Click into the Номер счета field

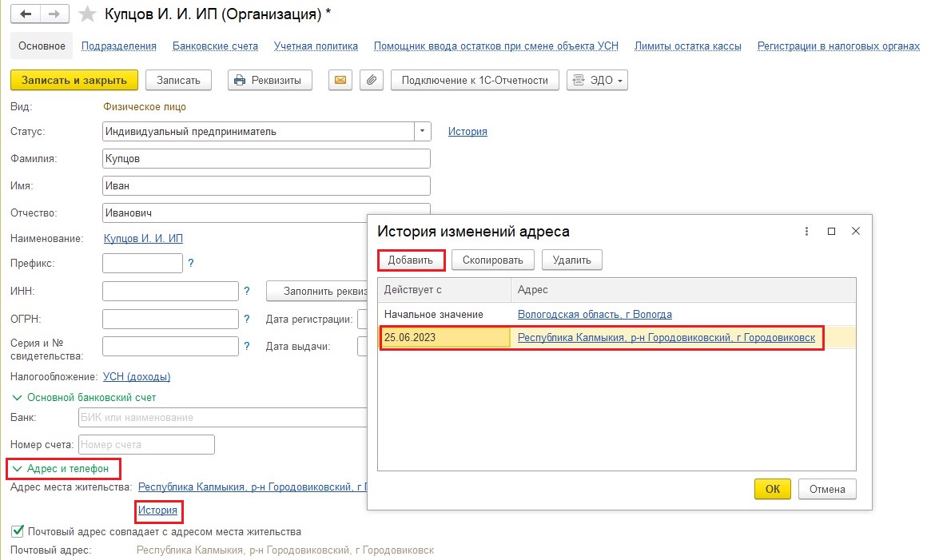pyautogui.click(x=146, y=445)
